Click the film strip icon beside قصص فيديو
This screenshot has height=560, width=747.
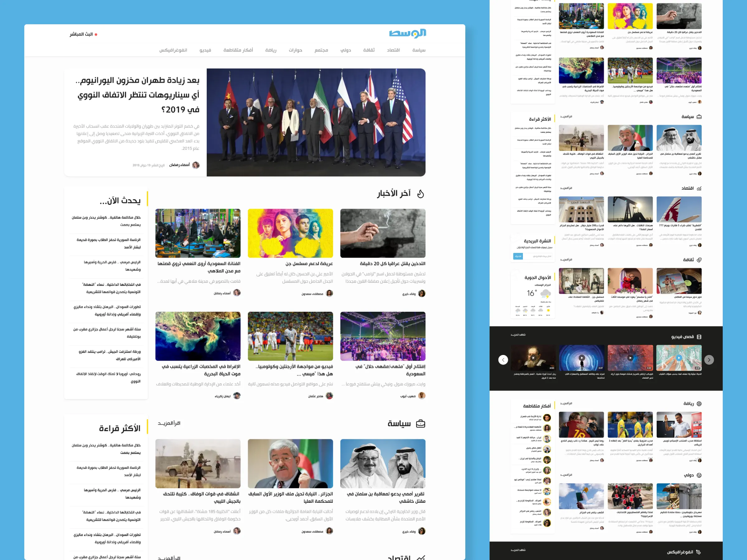pos(699,337)
